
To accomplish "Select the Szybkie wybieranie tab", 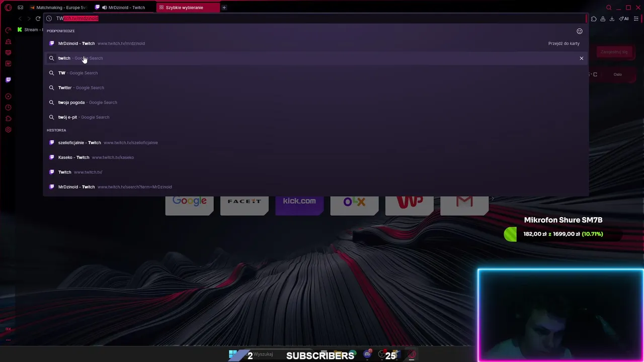I will 187,8.
